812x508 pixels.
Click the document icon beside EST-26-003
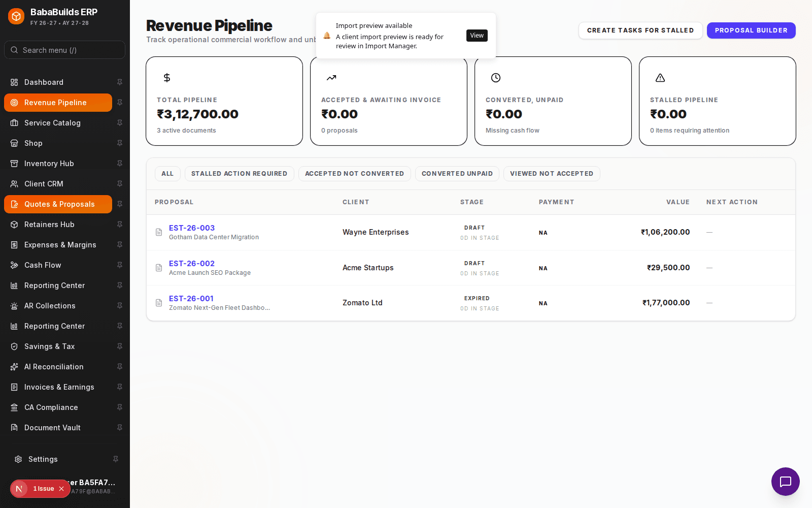pyautogui.click(x=159, y=232)
